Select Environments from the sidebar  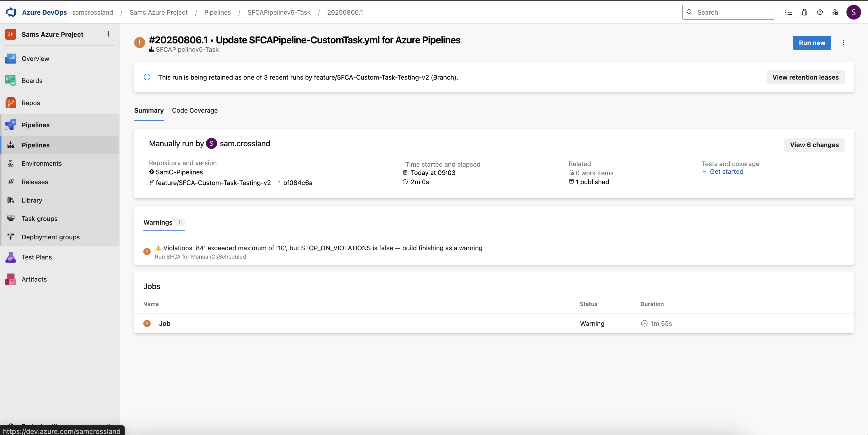(x=42, y=163)
